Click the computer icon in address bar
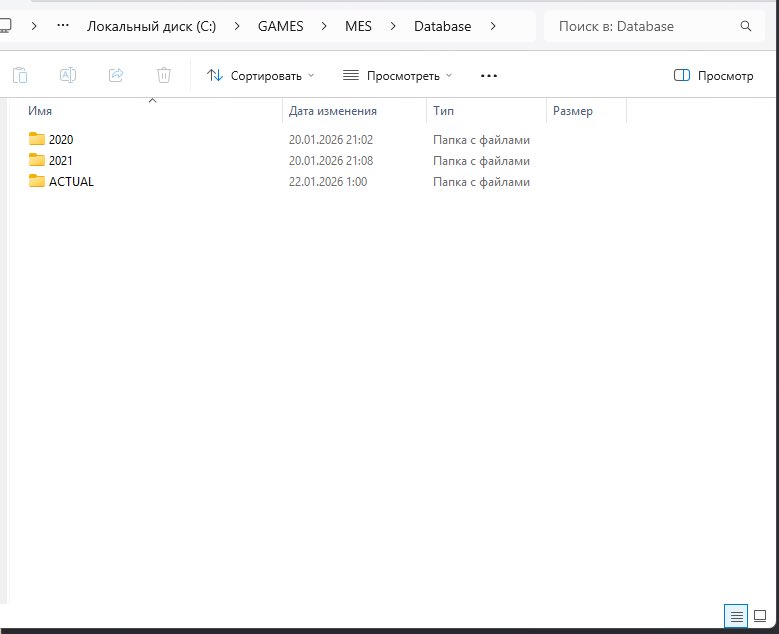This screenshot has width=779, height=634. click(4, 26)
